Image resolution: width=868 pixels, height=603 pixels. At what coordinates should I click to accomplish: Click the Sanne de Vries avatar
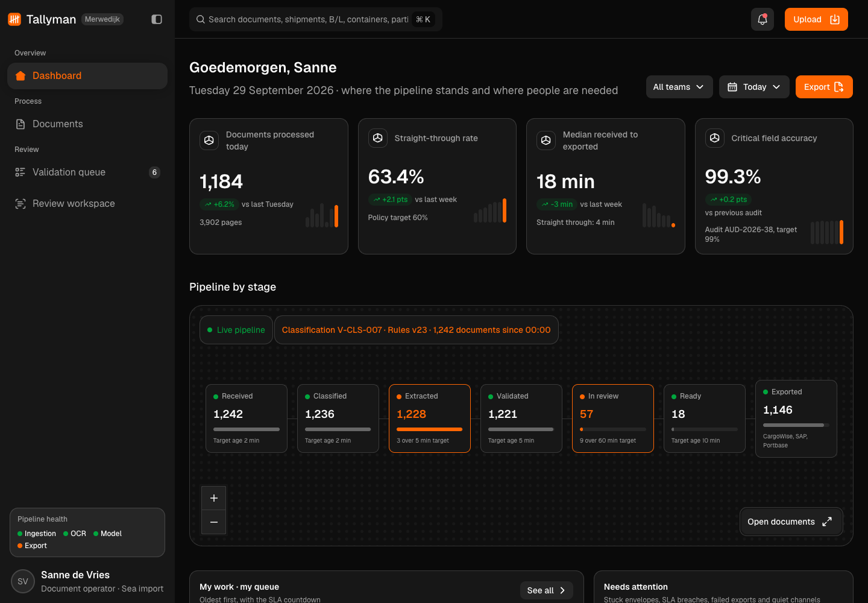(23, 581)
